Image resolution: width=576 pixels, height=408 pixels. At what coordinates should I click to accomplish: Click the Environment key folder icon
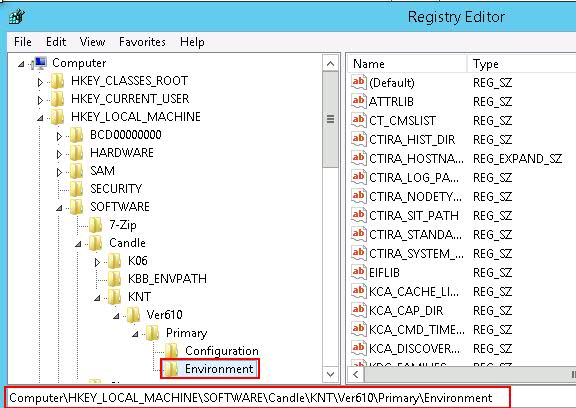pos(172,369)
